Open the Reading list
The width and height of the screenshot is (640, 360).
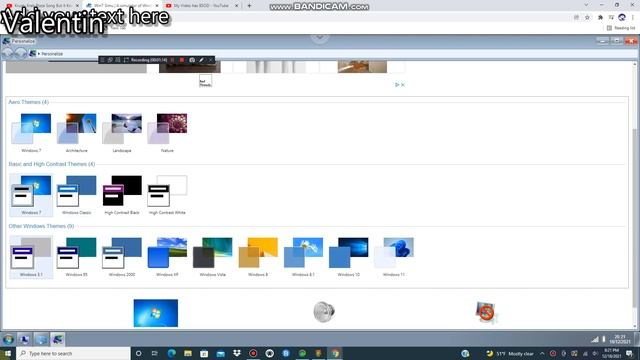(x=621, y=28)
